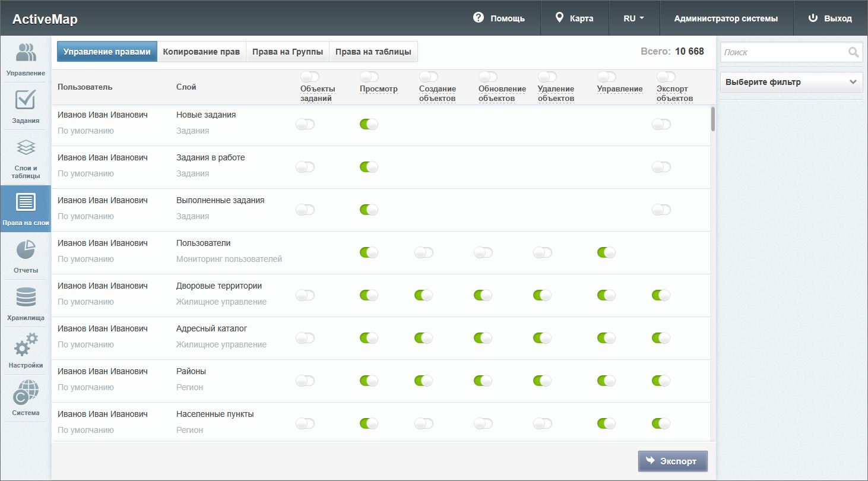Open Задания checkmark icon in sidebar
The width and height of the screenshot is (868, 481).
(26, 100)
